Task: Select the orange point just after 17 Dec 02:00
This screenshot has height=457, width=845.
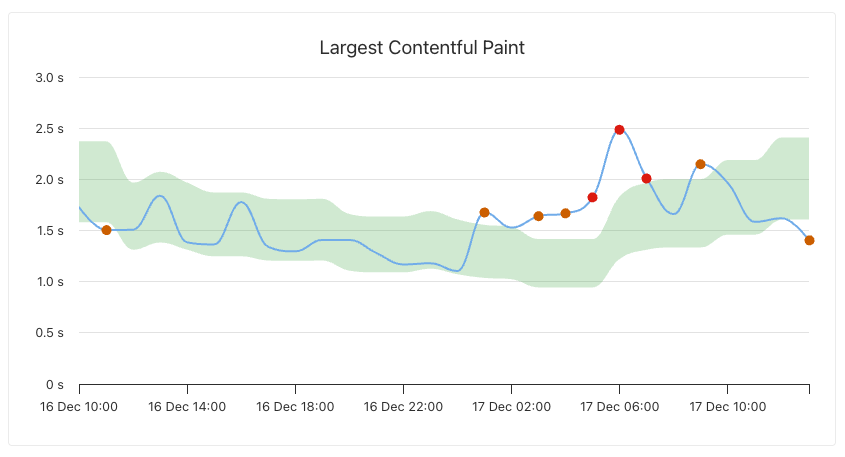Action: pos(538,216)
